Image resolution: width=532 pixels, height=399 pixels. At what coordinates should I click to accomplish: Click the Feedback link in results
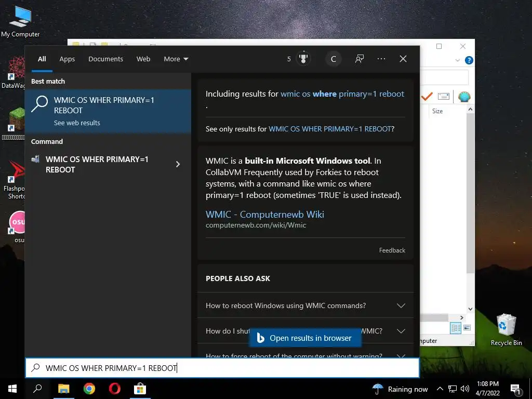(x=392, y=250)
